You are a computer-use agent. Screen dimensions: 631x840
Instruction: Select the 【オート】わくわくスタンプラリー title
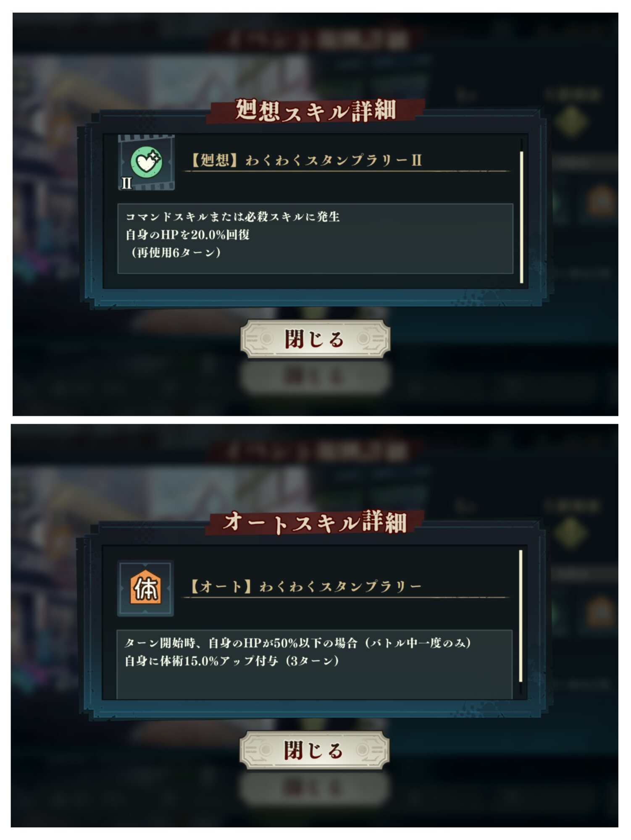[306, 586]
